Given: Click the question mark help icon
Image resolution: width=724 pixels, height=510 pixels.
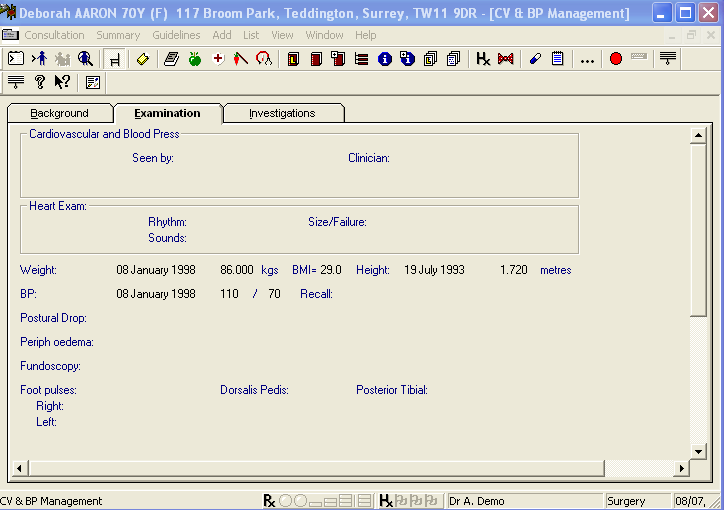Looking at the screenshot, I should 40,82.
